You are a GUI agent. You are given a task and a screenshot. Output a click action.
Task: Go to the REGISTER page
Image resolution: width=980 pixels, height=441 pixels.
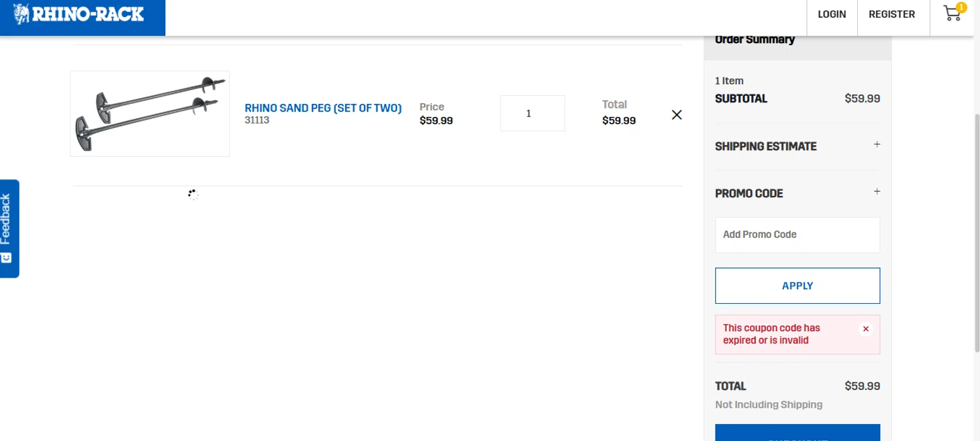point(891,14)
